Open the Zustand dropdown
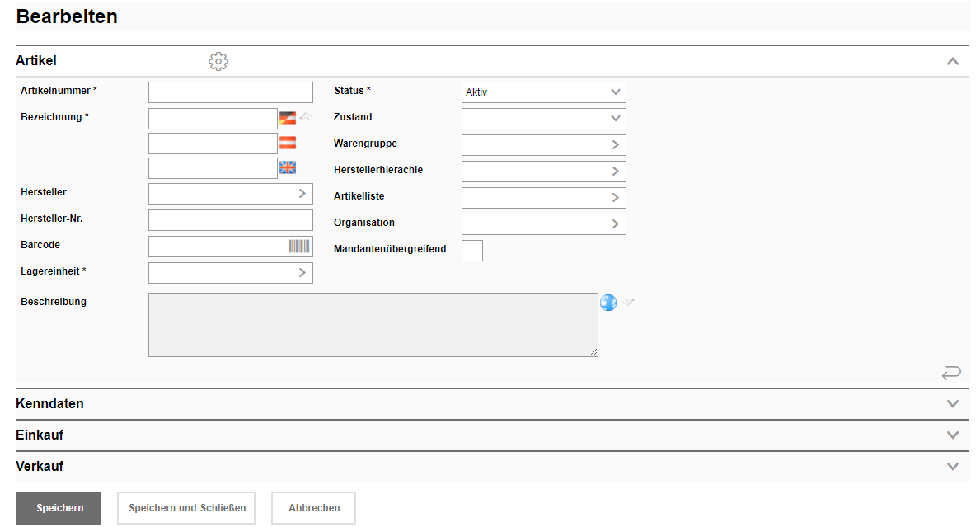The image size is (980, 527). pyautogui.click(x=543, y=119)
